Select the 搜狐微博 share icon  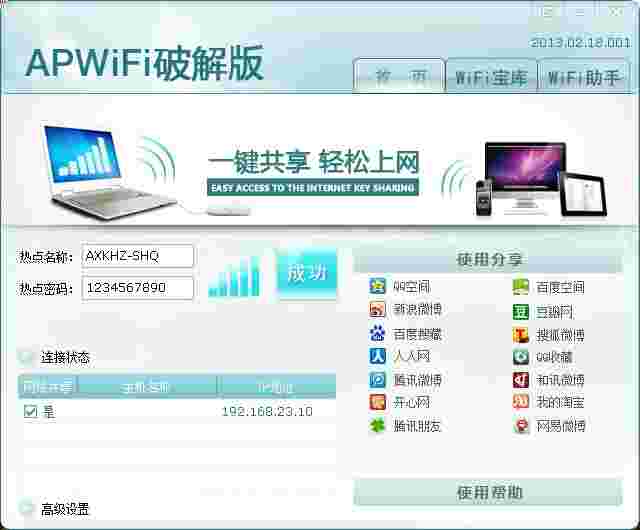[521, 335]
